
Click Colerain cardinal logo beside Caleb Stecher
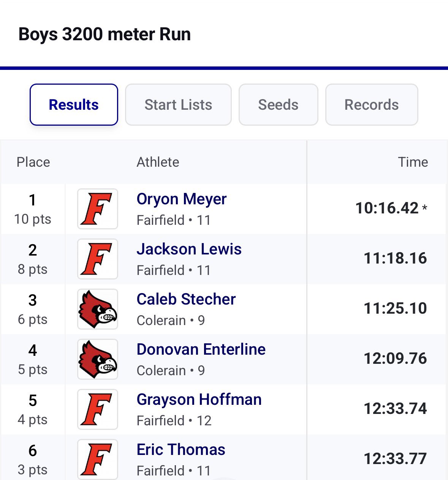(98, 309)
